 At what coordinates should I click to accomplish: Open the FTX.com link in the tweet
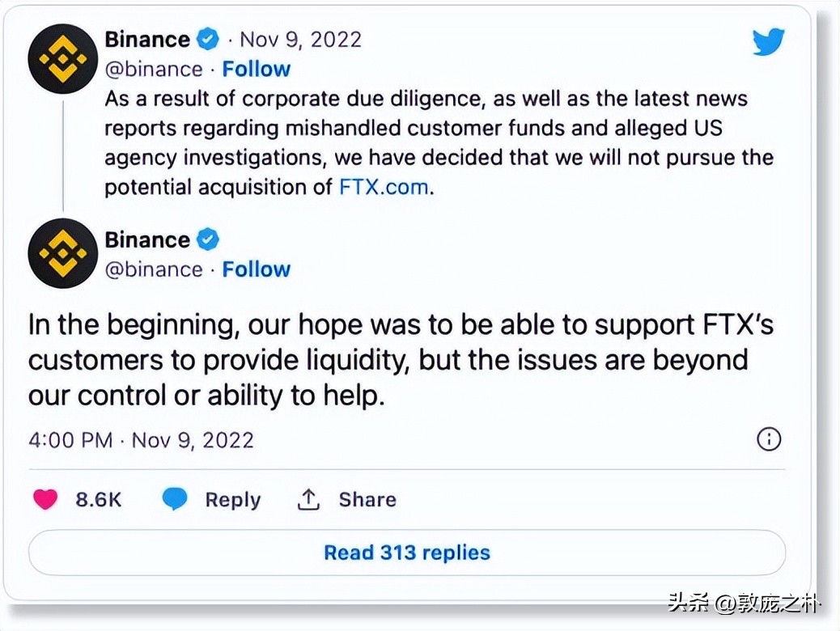[x=383, y=187]
